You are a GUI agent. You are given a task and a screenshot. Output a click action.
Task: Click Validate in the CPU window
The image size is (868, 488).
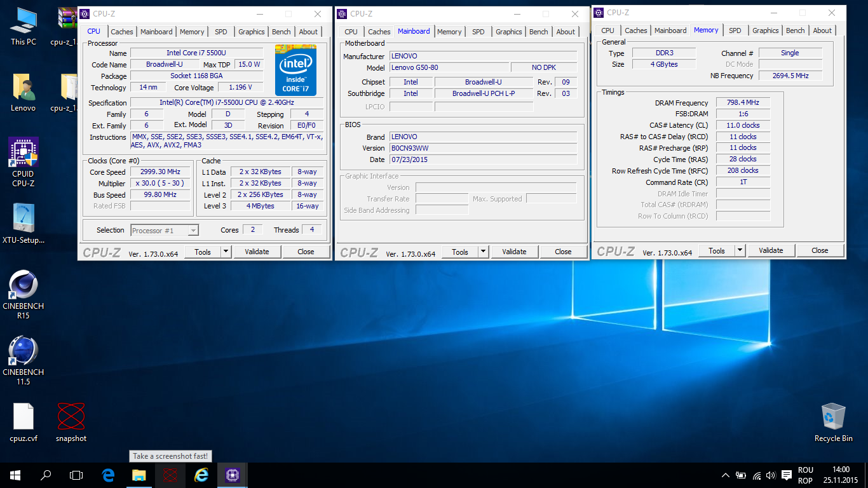pos(257,252)
